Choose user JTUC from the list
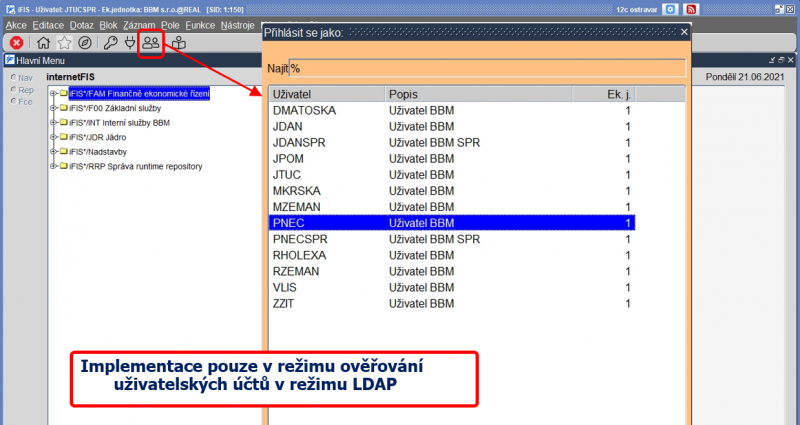The height and width of the screenshot is (425, 800). coord(452,175)
